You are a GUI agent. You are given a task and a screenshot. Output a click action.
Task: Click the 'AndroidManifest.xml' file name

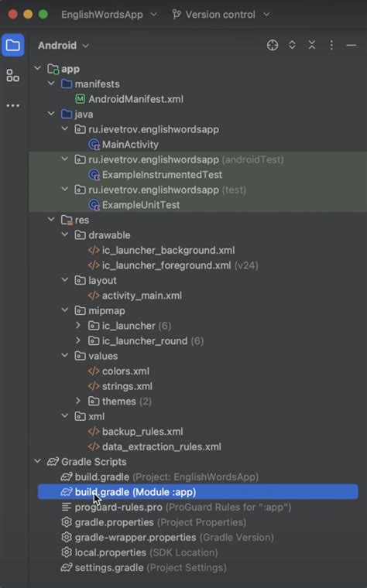(x=135, y=99)
